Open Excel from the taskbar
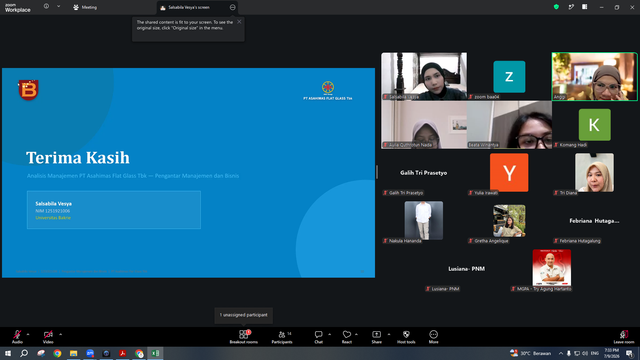This screenshot has height=360, width=640. coord(156,353)
